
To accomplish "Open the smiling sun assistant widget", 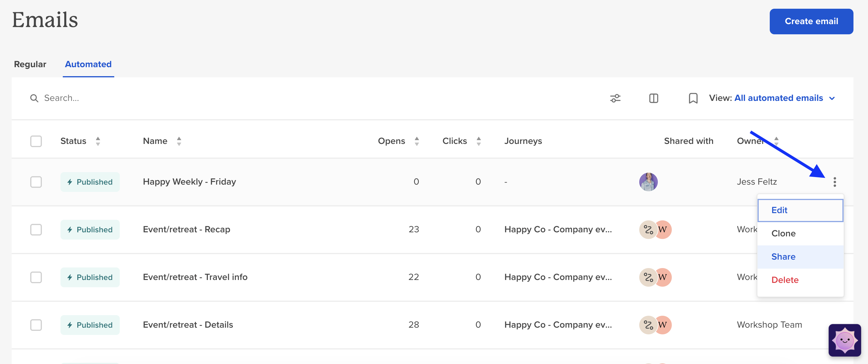I will tap(845, 340).
